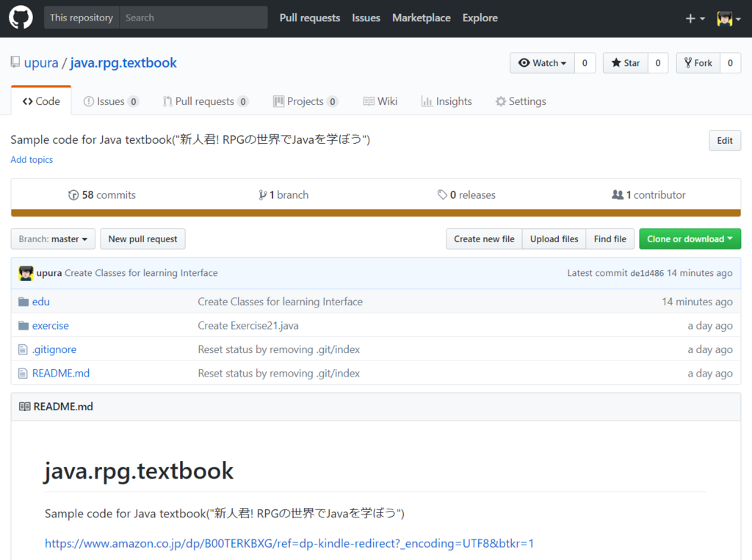752x560 pixels.
Task: Click Create new file button
Action: pos(484,239)
